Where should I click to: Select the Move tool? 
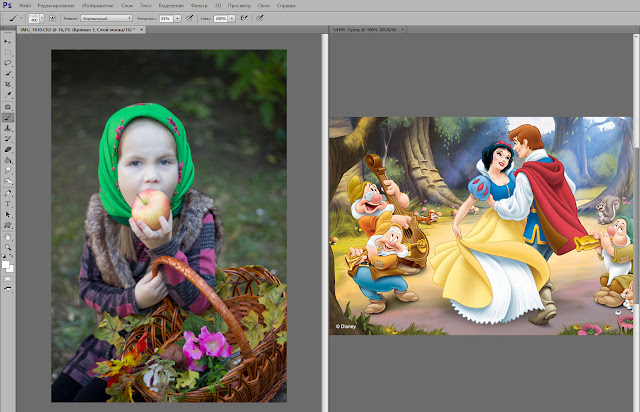click(x=8, y=42)
